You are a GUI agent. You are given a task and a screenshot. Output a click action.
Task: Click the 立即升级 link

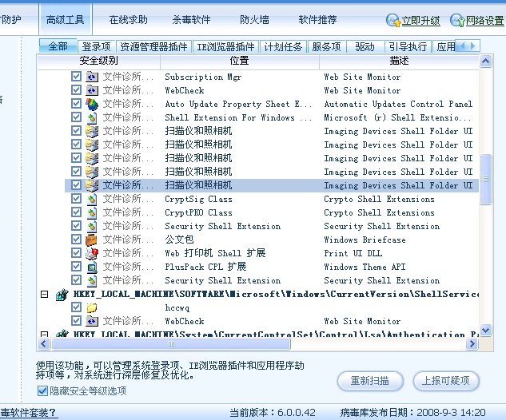(420, 21)
